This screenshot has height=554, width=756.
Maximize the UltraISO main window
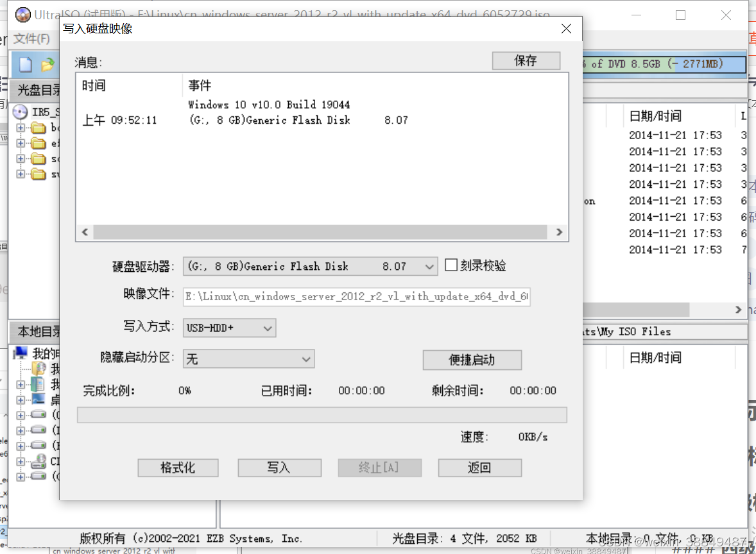click(680, 15)
